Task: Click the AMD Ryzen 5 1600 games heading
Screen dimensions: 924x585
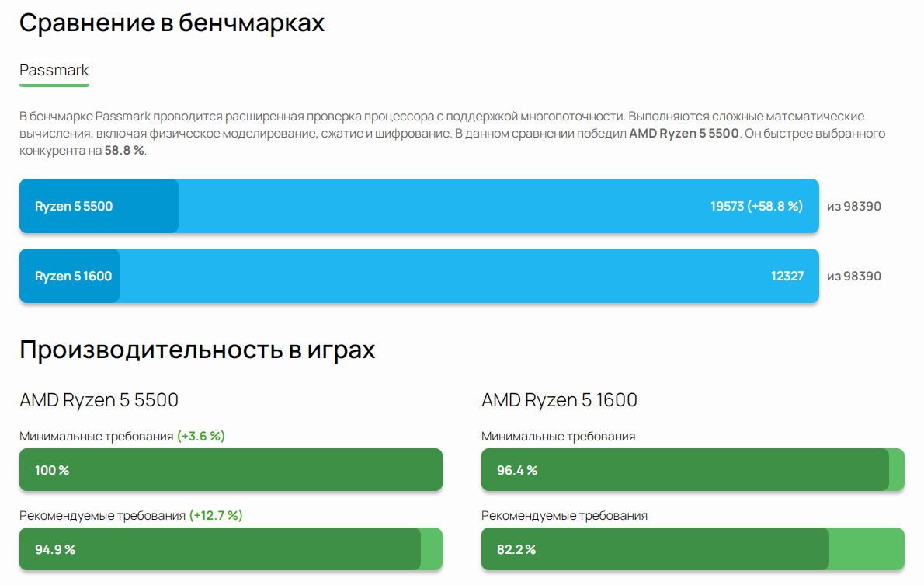Action: [x=559, y=400]
